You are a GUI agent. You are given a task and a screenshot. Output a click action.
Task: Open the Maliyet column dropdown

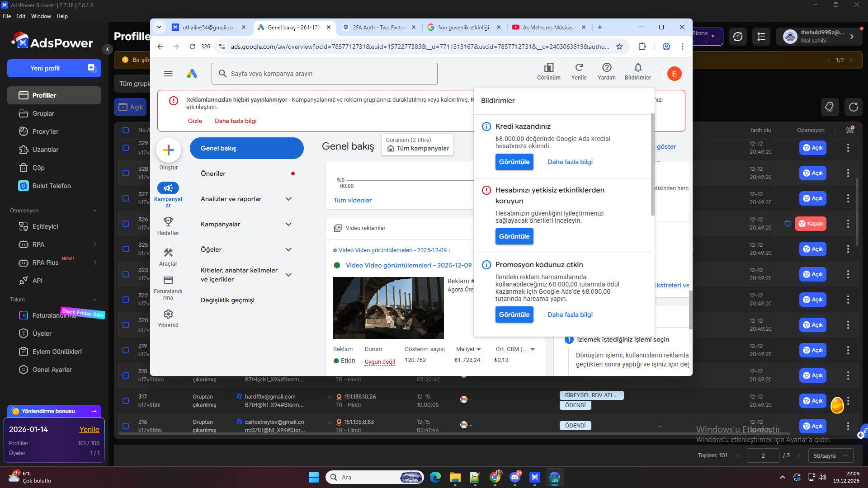469,349
